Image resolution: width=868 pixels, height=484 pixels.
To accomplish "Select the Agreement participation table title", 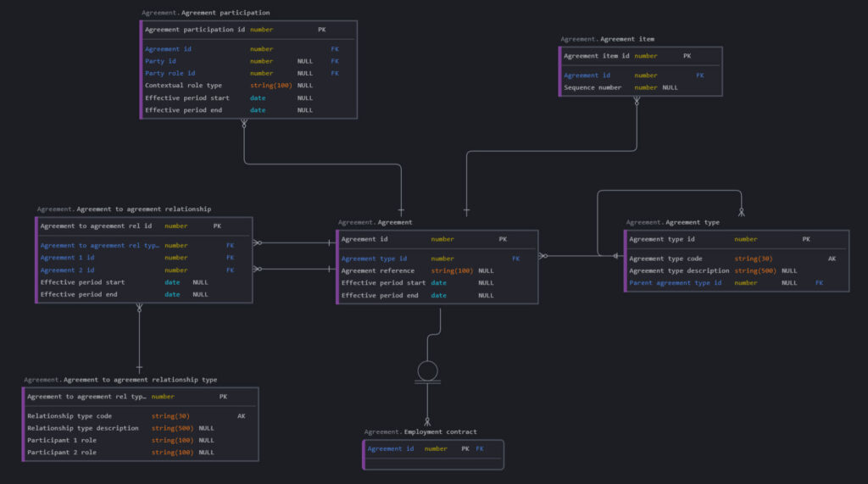I will click(205, 13).
